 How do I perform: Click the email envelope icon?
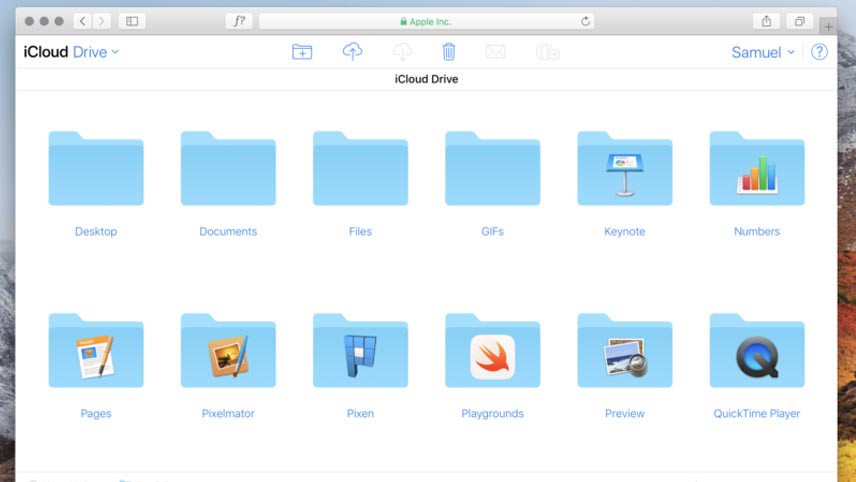click(496, 52)
